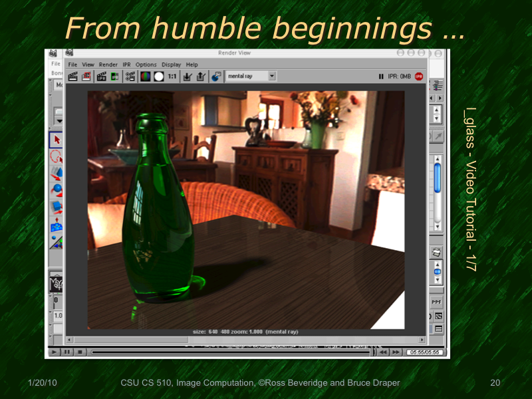Click the blue vertical slider on the right panel

coord(437,178)
